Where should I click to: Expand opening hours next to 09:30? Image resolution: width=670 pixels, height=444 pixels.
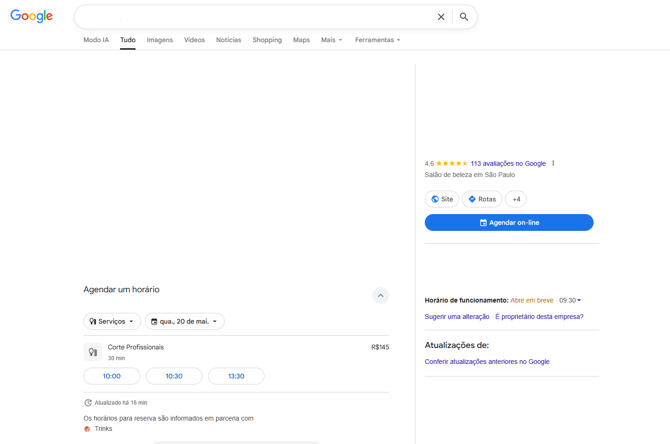coord(579,300)
